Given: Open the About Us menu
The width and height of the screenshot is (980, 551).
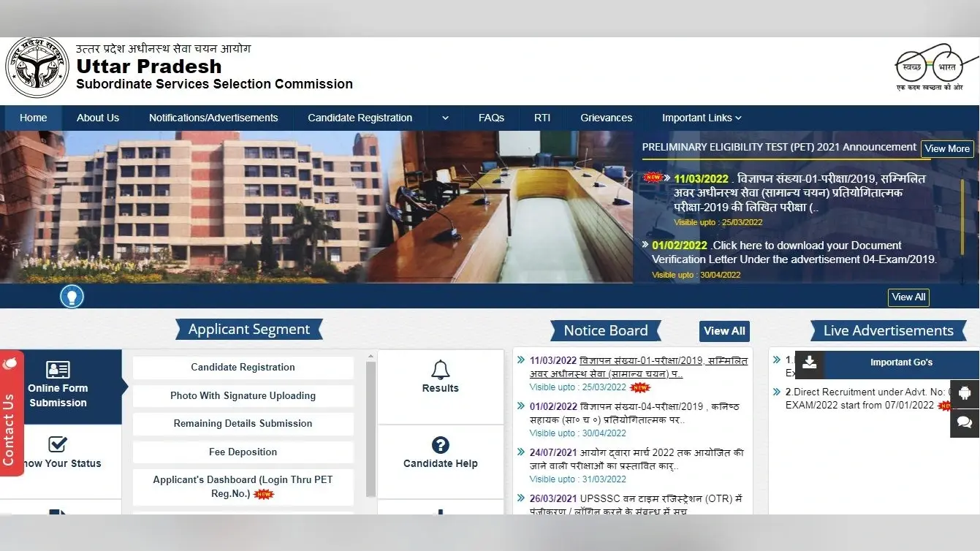Looking at the screenshot, I should 98,118.
